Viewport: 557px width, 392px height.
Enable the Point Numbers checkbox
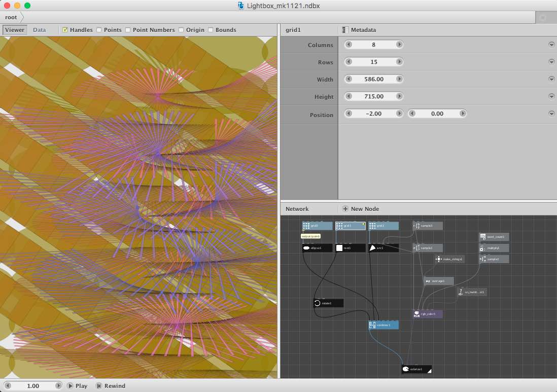click(128, 30)
